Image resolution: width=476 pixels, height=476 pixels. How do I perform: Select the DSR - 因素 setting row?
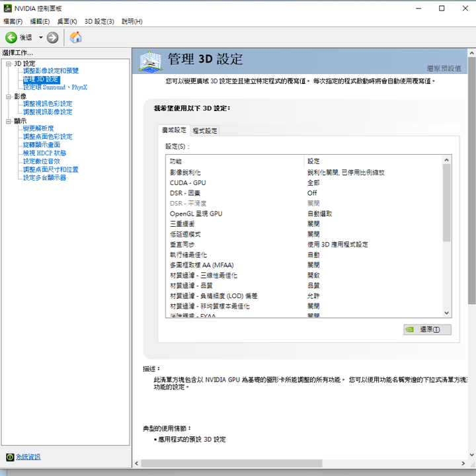[304, 193]
